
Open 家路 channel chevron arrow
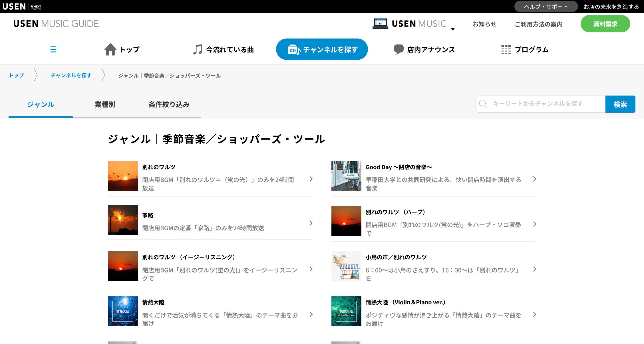[x=311, y=223]
